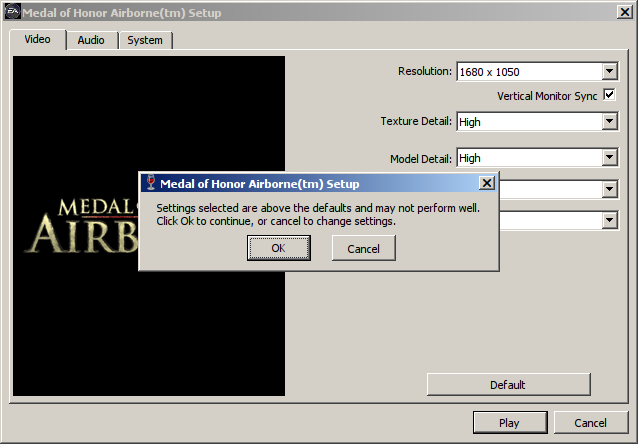Toggle the Vertical Monitor Sync checkbox
Viewport: 638px width, 444px height.
coord(609,95)
